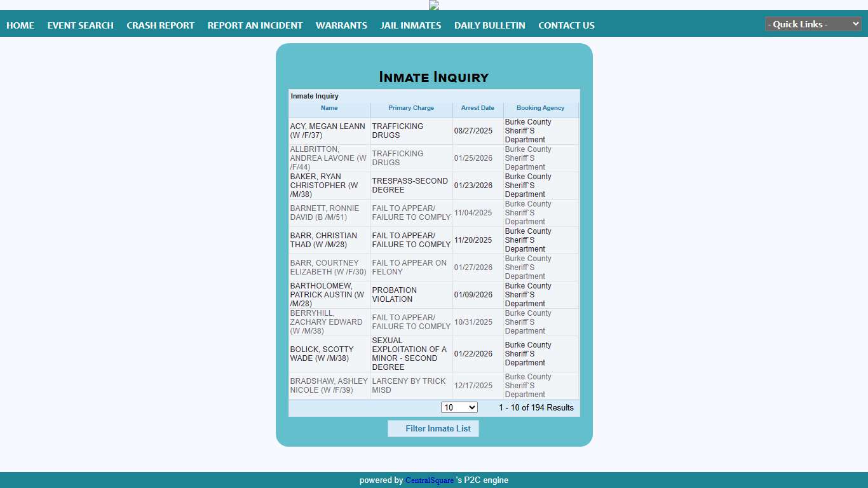Navigate to CRASH REPORT

click(160, 25)
